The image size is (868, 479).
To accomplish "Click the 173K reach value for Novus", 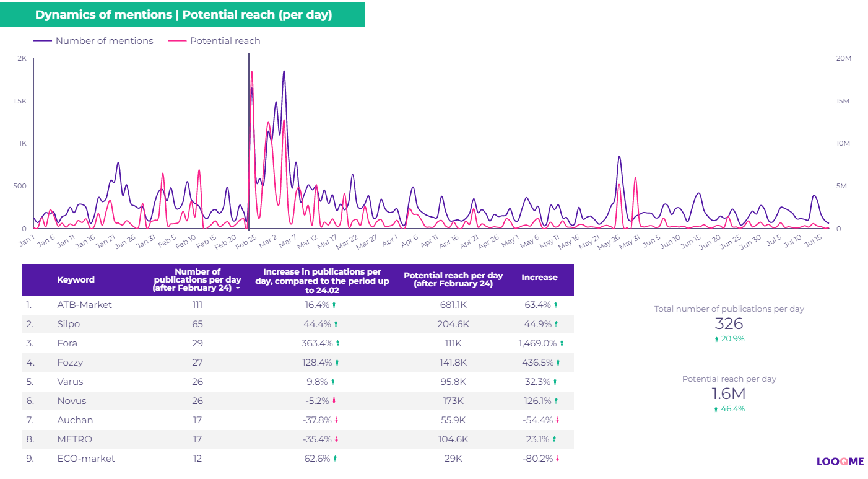I will point(453,401).
